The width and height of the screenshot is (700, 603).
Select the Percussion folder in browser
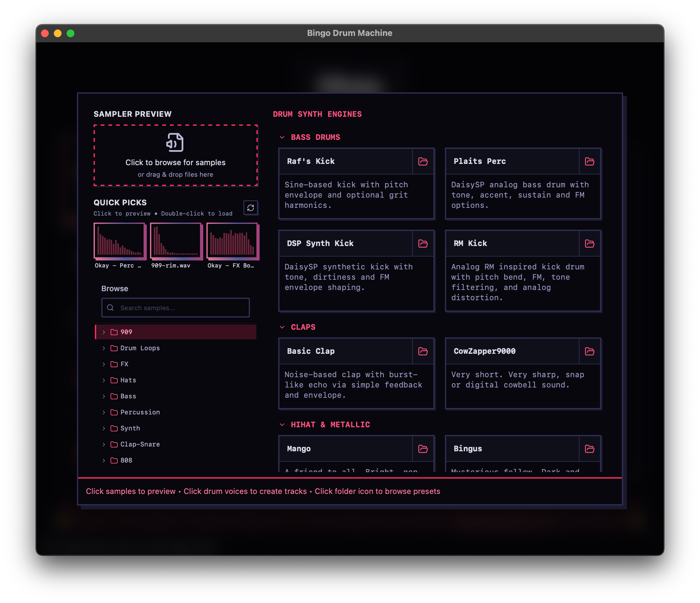pos(140,412)
